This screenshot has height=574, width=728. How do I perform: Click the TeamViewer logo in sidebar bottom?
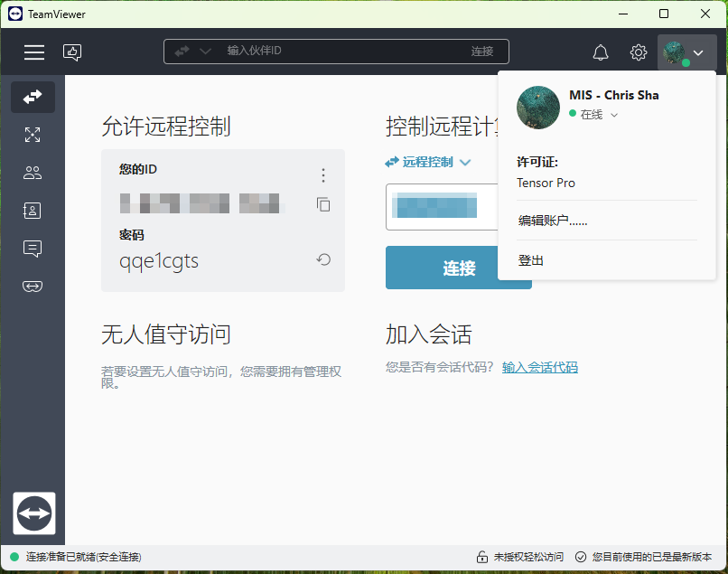click(34, 513)
